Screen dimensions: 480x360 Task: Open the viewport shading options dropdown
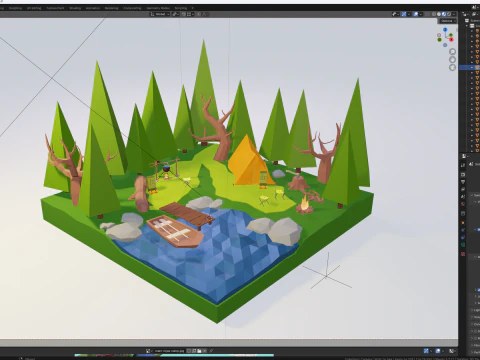(454, 14)
